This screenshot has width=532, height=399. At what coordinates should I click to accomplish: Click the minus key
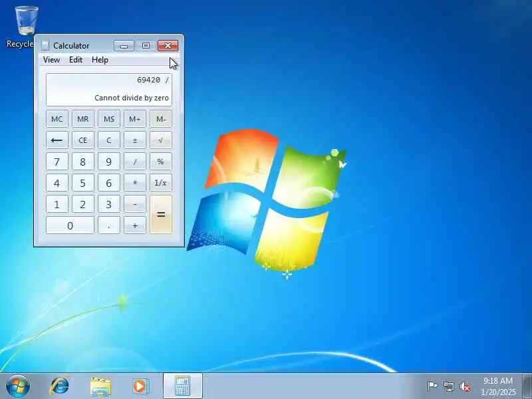[135, 204]
